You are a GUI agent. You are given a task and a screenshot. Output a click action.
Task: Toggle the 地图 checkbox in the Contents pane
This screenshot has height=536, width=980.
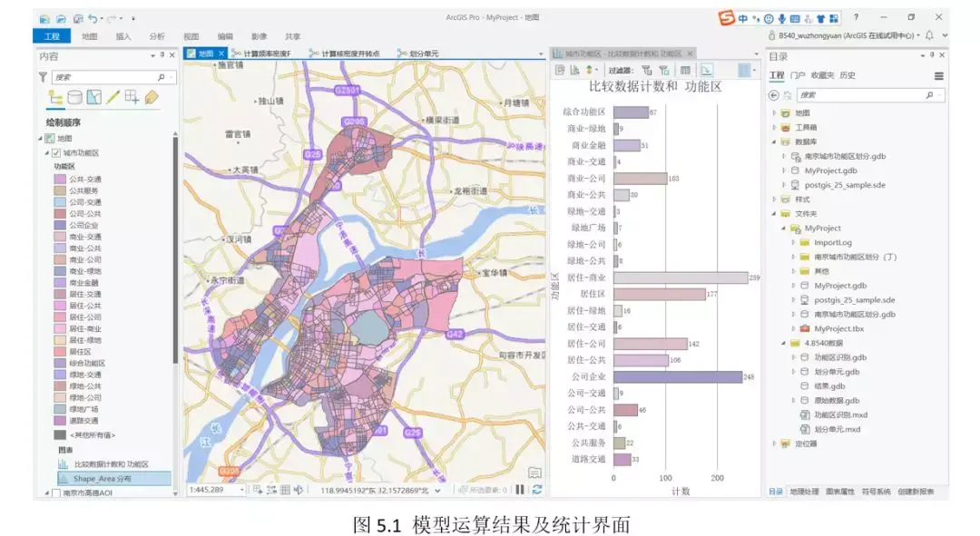48,139
